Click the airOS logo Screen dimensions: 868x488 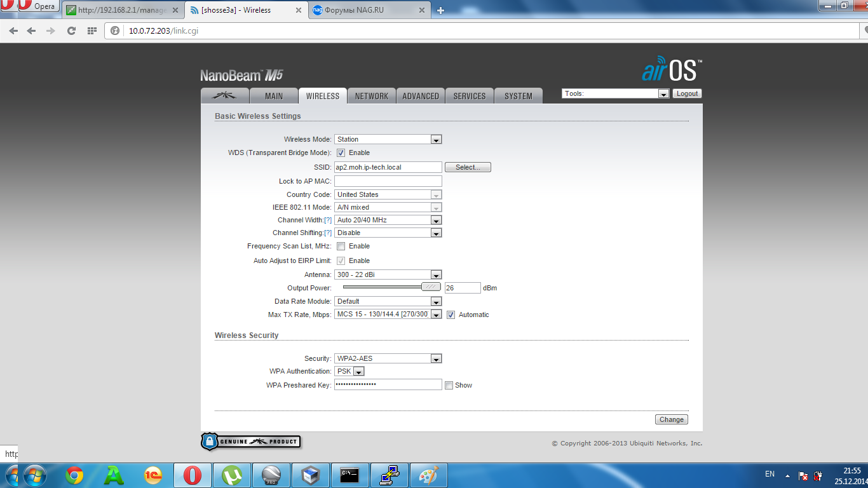pos(672,70)
